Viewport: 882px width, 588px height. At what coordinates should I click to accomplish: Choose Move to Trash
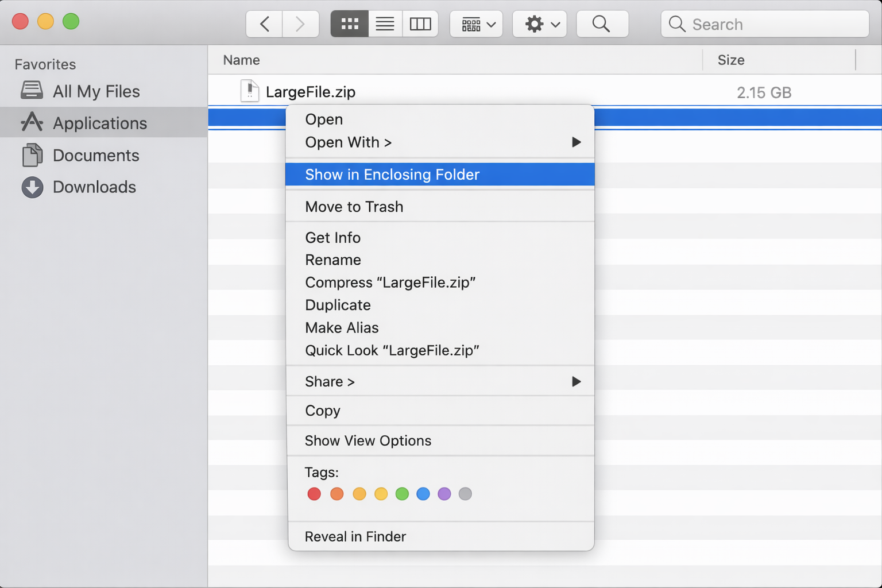[440, 207]
